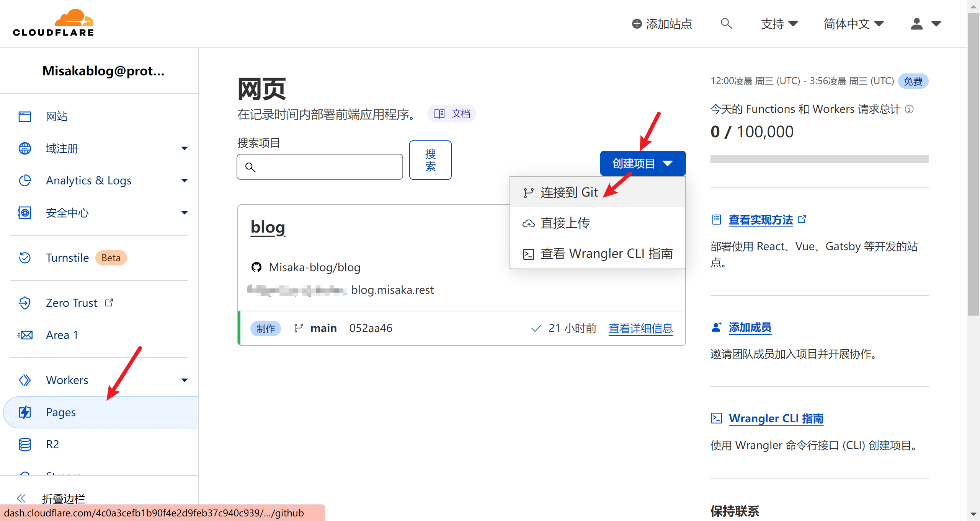Open the 支持 dropdown menu

pos(779,24)
